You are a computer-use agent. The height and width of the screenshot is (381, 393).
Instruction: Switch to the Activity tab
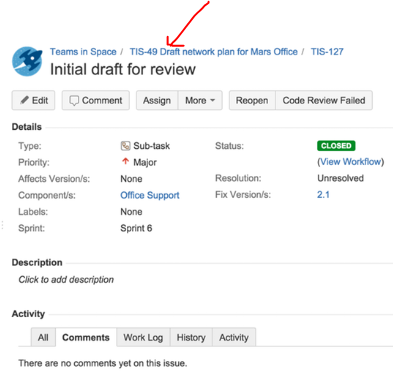click(234, 337)
